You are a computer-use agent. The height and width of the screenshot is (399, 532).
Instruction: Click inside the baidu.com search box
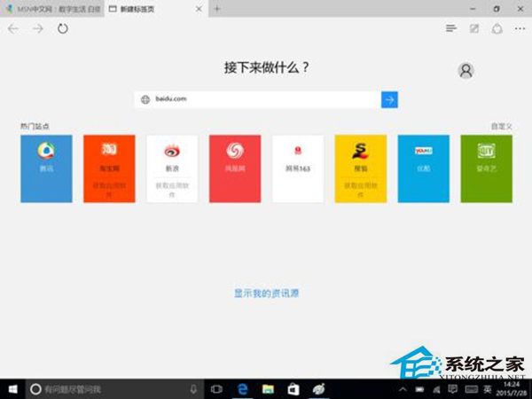[x=258, y=99]
